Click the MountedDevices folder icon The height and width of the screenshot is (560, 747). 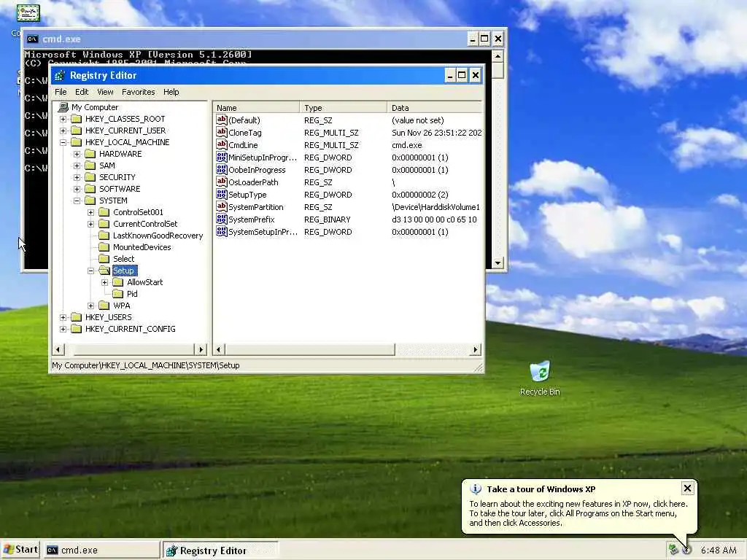coord(104,247)
